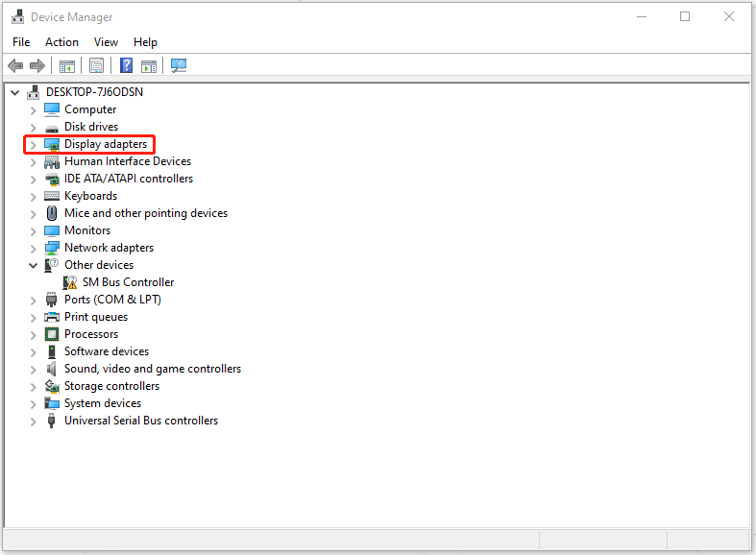Viewport: 756px width, 555px height.
Task: Click the Network adapters icon
Action: pyautogui.click(x=52, y=248)
